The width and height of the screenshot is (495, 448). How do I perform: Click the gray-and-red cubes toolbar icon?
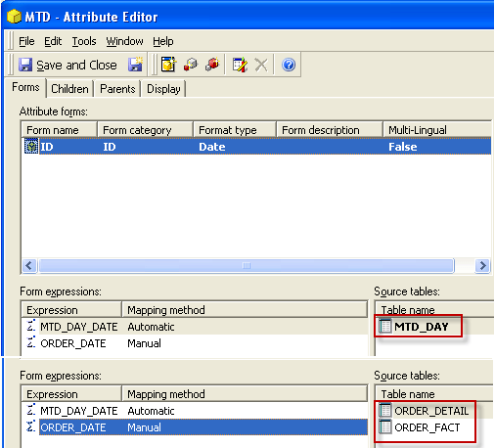pos(191,65)
